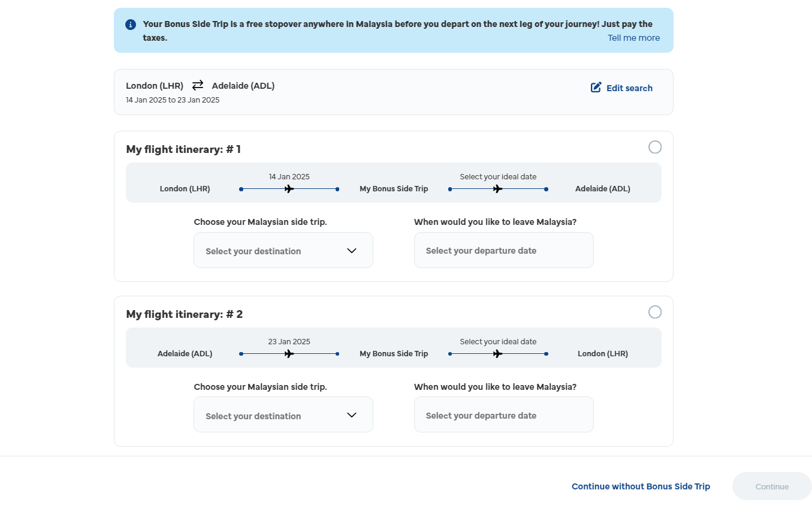Open the Tell me more link
The height and width of the screenshot is (505, 812).
click(x=633, y=38)
